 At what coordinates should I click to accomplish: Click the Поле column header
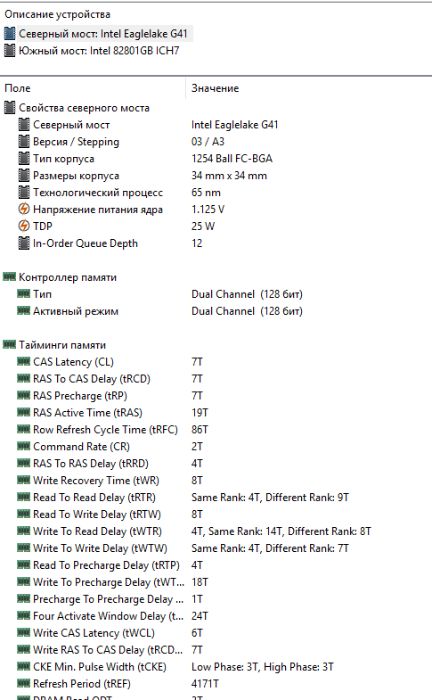17,88
